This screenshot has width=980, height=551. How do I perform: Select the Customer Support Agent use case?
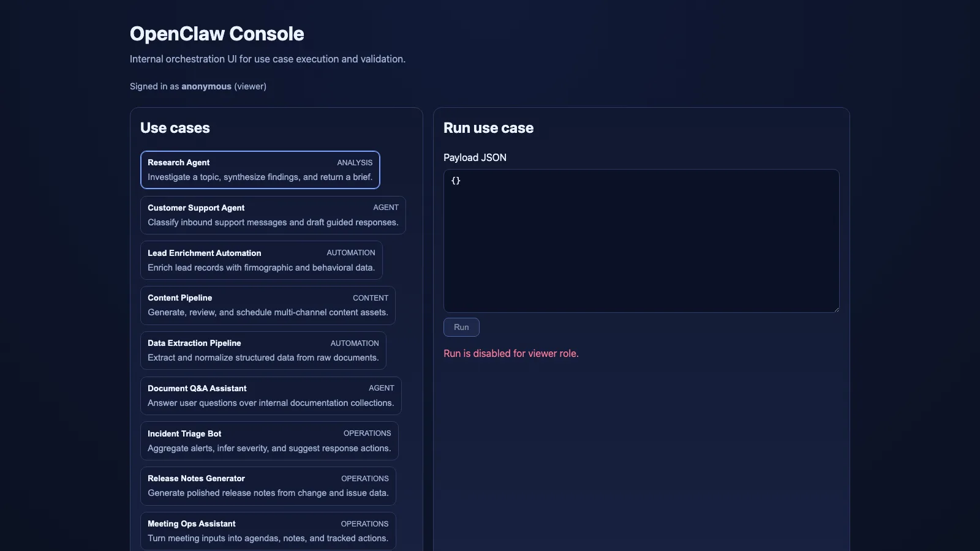(272, 215)
